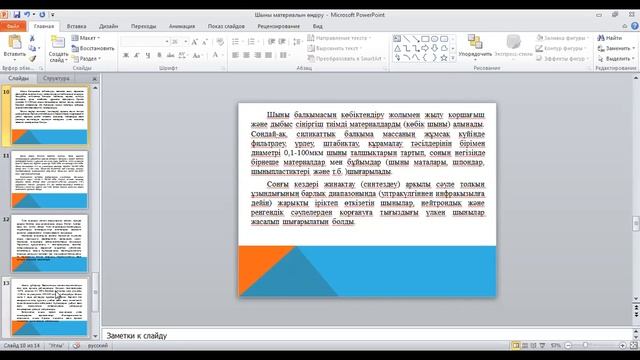The height and width of the screenshot is (360, 640).
Task: Align text right in paragraph group
Action: 258,55
